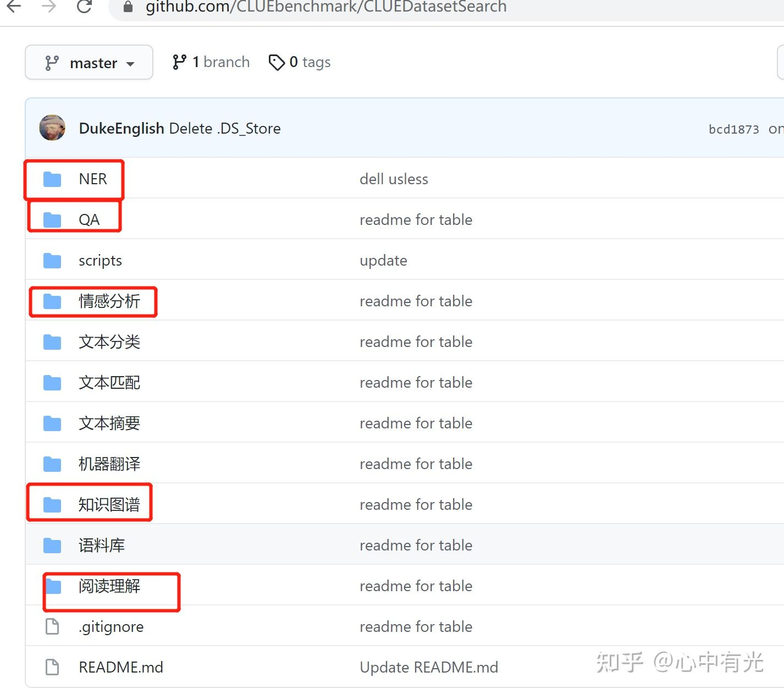Open the README.md file name
Viewport: 784px width, 694px height.
121,668
